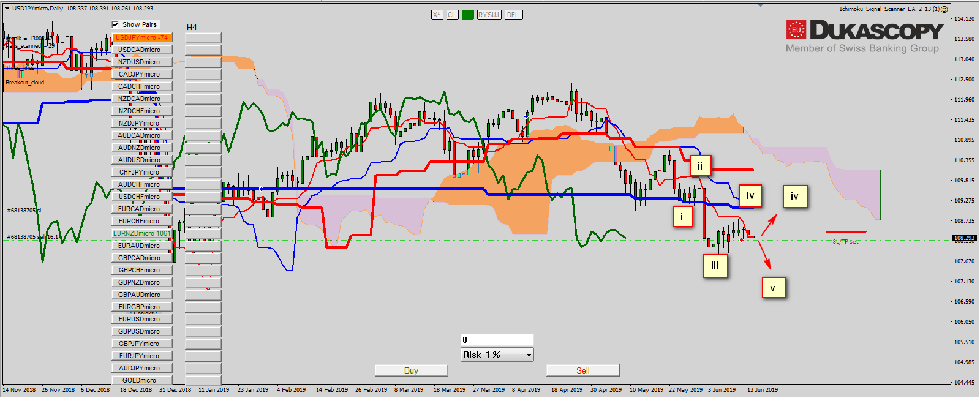
Task: Click the X* button in top toolbar
Action: pos(437,15)
